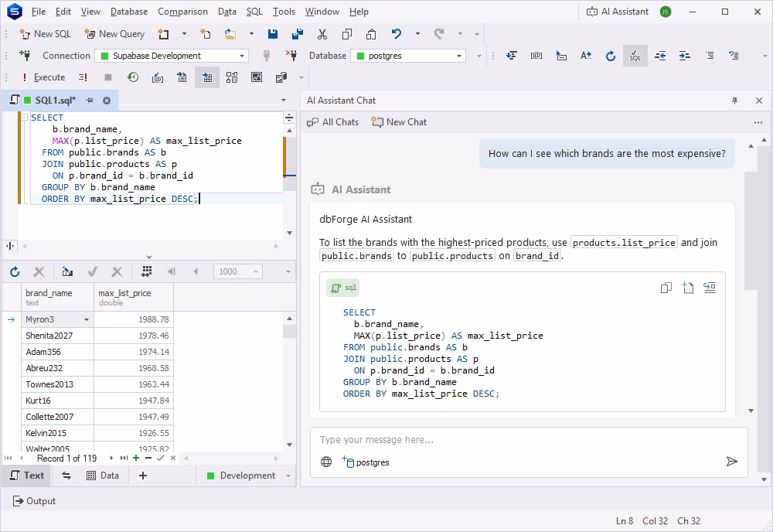This screenshot has height=532, width=773.
Task: Close the AI Assistant Chat panel
Action: (759, 101)
